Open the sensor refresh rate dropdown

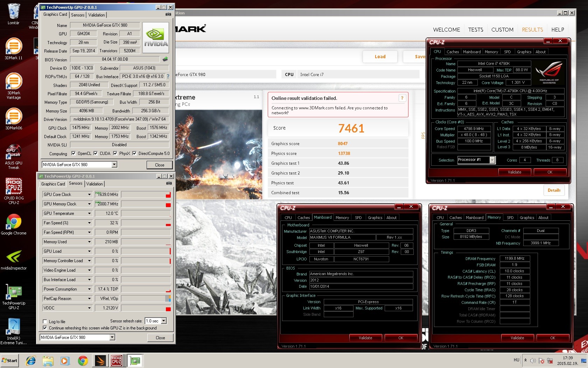point(163,321)
